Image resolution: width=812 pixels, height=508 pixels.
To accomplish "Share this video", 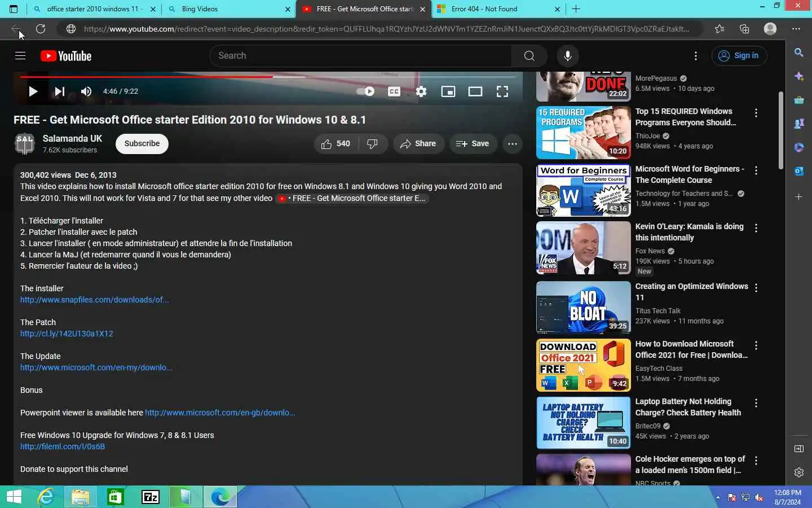I will [x=418, y=144].
